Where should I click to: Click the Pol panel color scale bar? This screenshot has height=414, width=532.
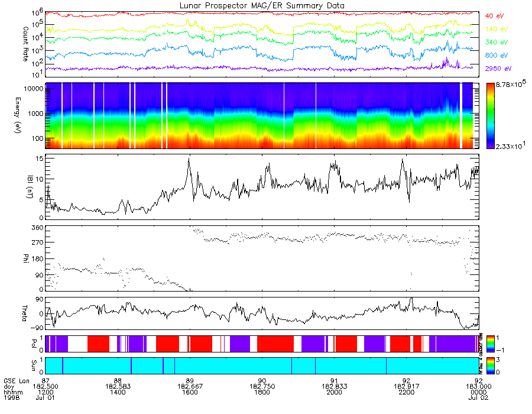[490, 344]
